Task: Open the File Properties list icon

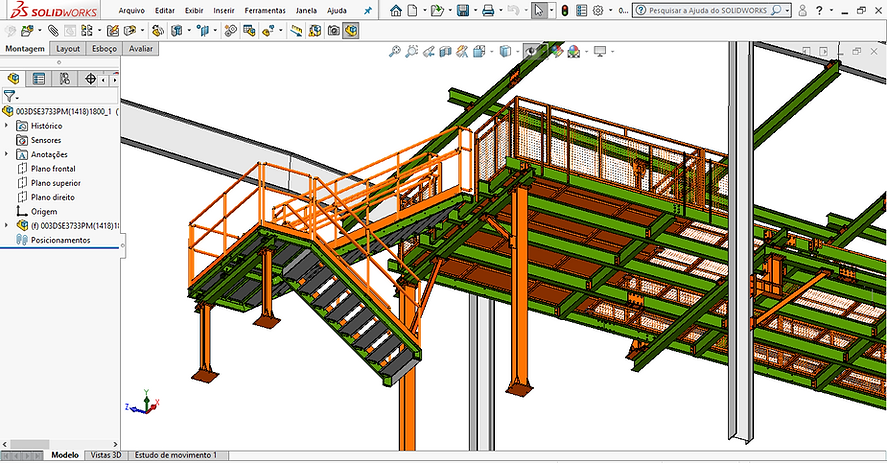Action: point(581,10)
